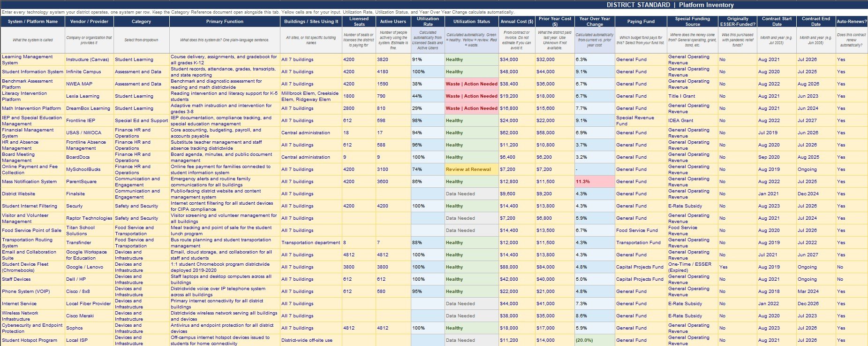Click the 'Title I Grant' funding cell
The image size is (868, 346).
click(x=692, y=96)
